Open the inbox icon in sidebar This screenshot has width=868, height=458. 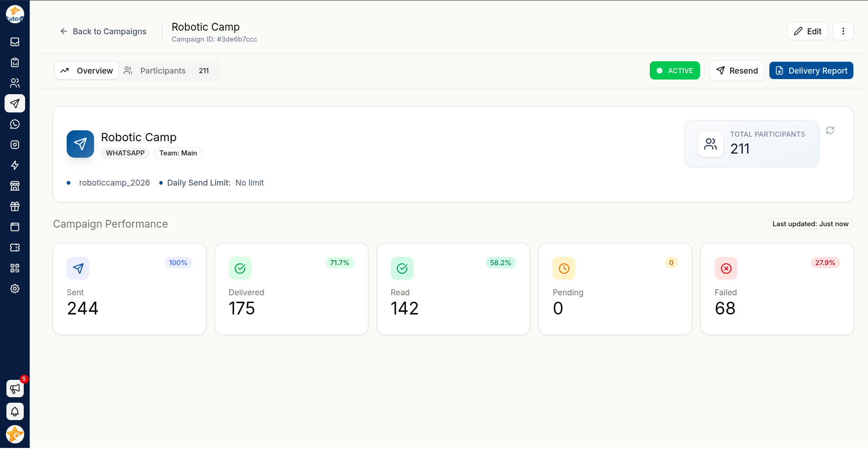pyautogui.click(x=15, y=42)
